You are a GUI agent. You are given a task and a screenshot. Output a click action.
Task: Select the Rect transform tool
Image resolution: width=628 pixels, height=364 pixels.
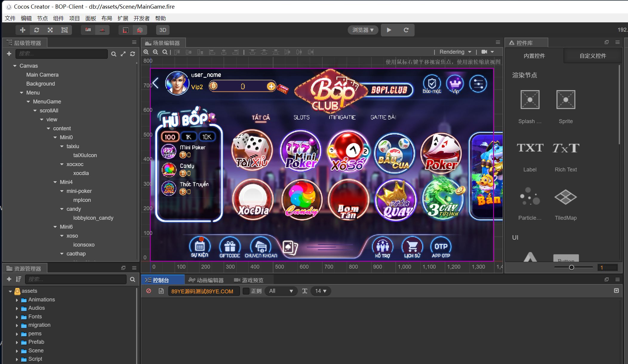64,30
